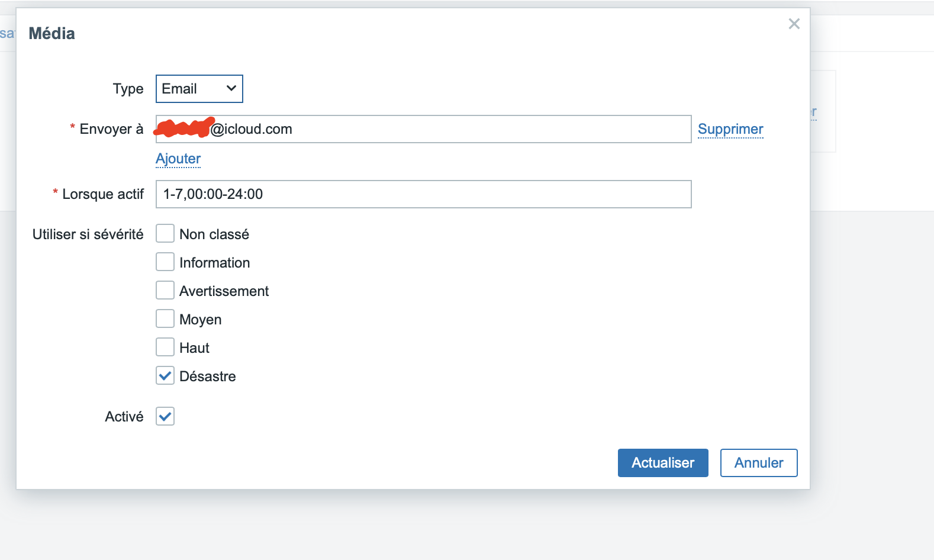Check the Non classé severity box
This screenshot has width=934, height=560.
(165, 233)
